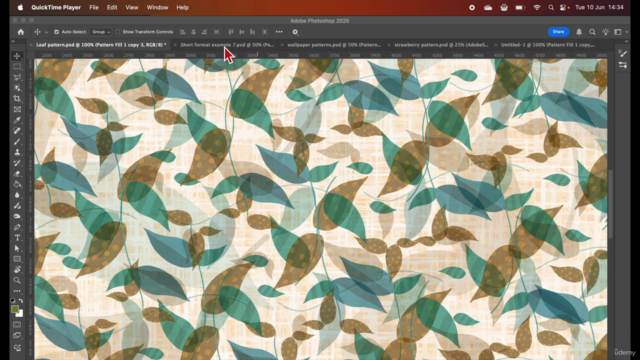Choose the Path Selection arrow tool
Screen dimensions: 640x360
pos(17,248)
